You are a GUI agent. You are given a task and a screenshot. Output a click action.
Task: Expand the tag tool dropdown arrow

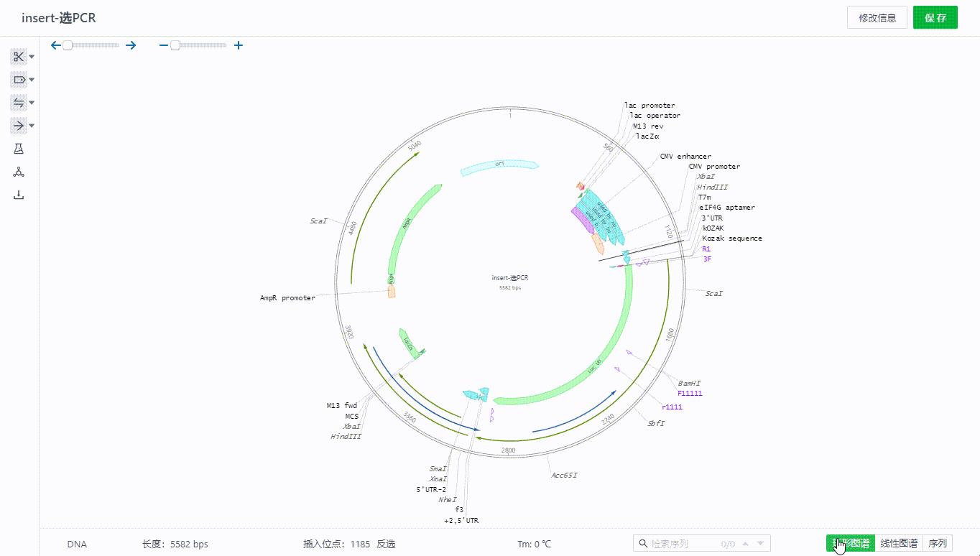[32, 80]
